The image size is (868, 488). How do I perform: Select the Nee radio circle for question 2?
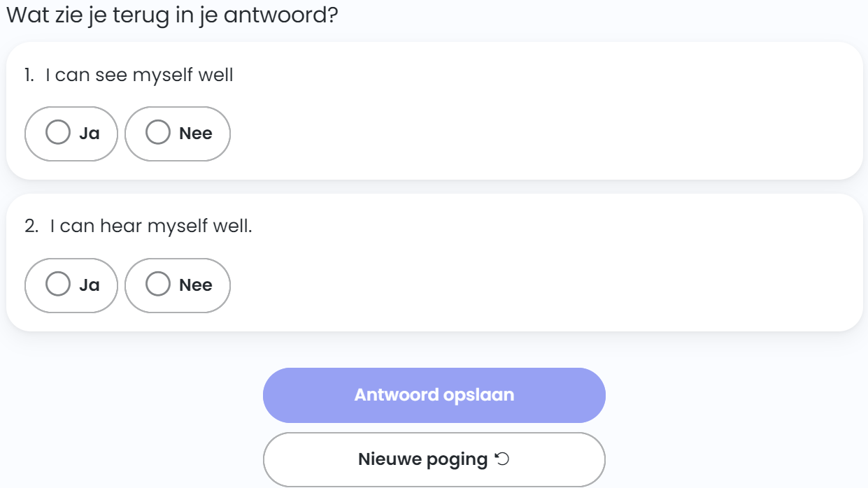click(158, 284)
